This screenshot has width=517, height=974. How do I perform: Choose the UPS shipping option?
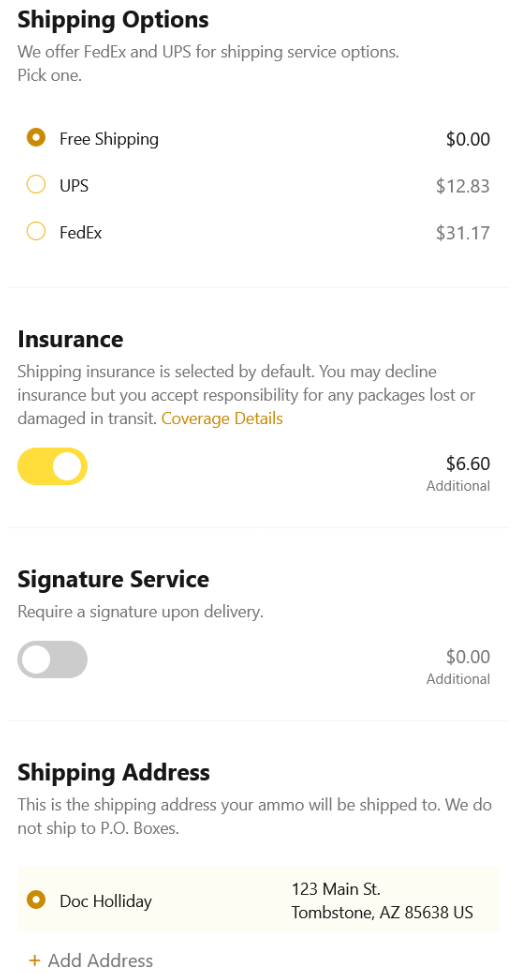click(x=36, y=185)
